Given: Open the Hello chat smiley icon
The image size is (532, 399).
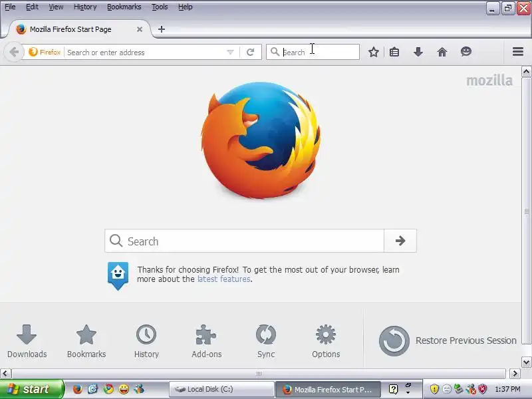Looking at the screenshot, I should tap(466, 52).
